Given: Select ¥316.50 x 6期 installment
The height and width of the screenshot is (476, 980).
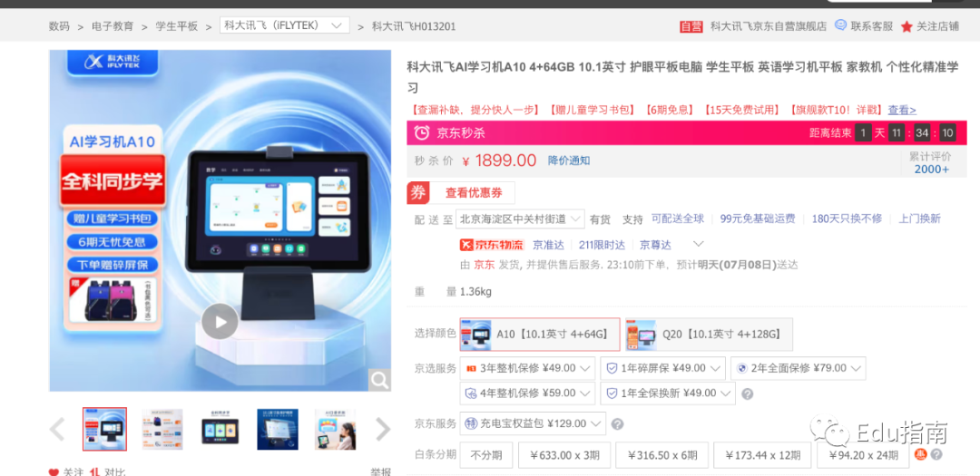Looking at the screenshot, I should (661, 455).
